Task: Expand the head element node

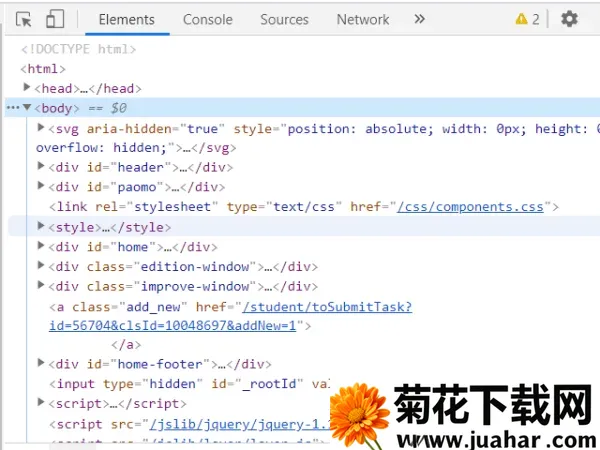Action: [27, 88]
